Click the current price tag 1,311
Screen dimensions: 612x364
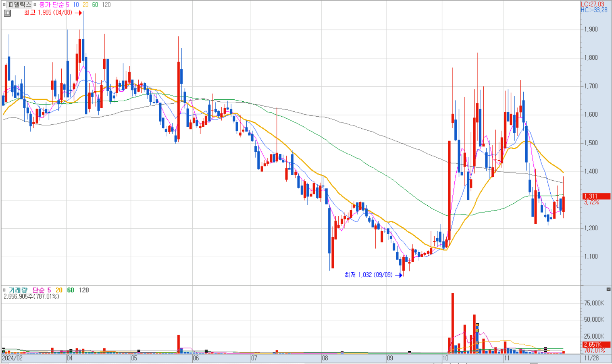(596, 196)
